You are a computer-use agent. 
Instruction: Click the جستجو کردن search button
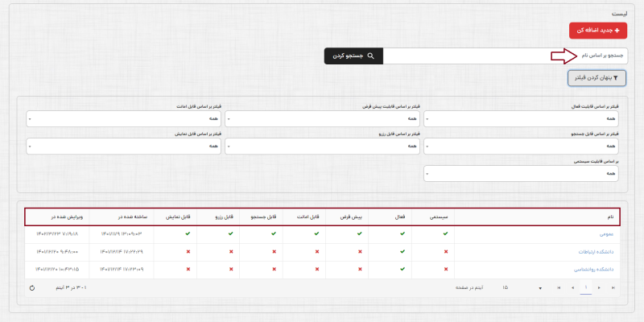click(353, 56)
